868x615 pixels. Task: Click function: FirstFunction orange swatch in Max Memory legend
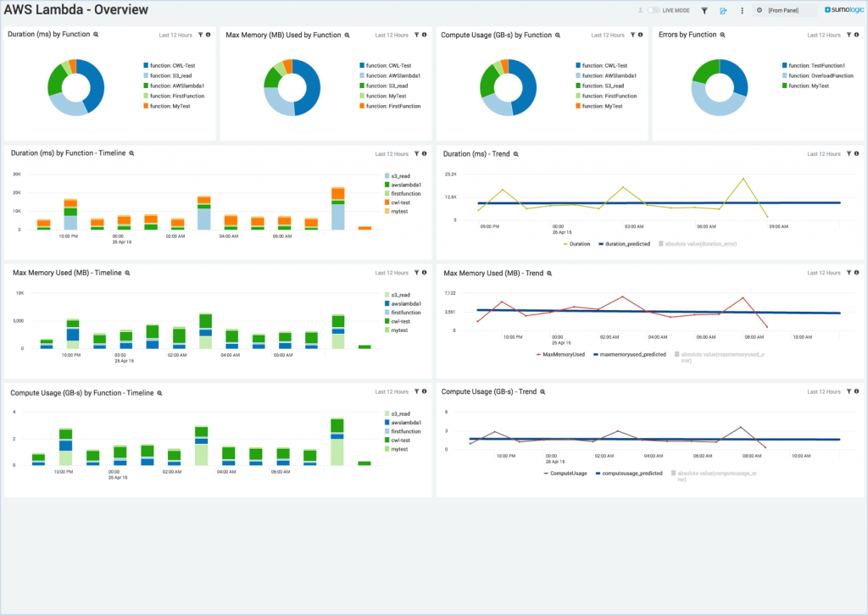coord(362,106)
